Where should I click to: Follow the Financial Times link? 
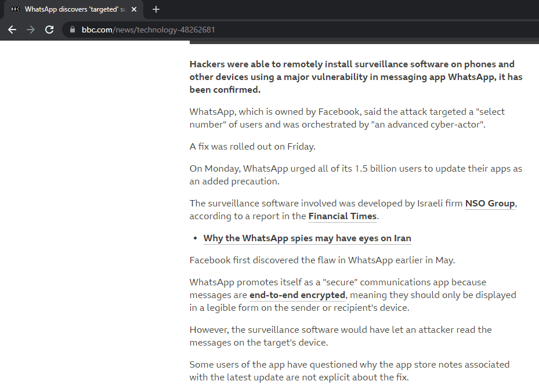click(x=342, y=216)
